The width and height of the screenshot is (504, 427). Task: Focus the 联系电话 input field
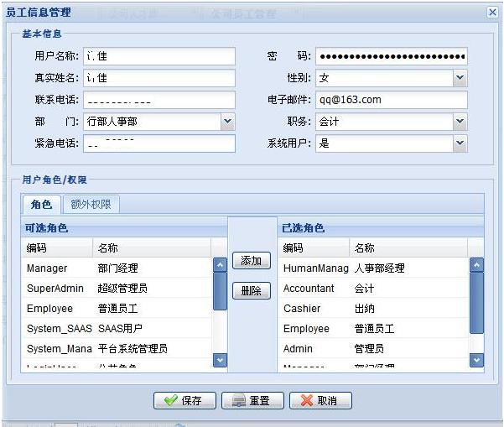(159, 100)
